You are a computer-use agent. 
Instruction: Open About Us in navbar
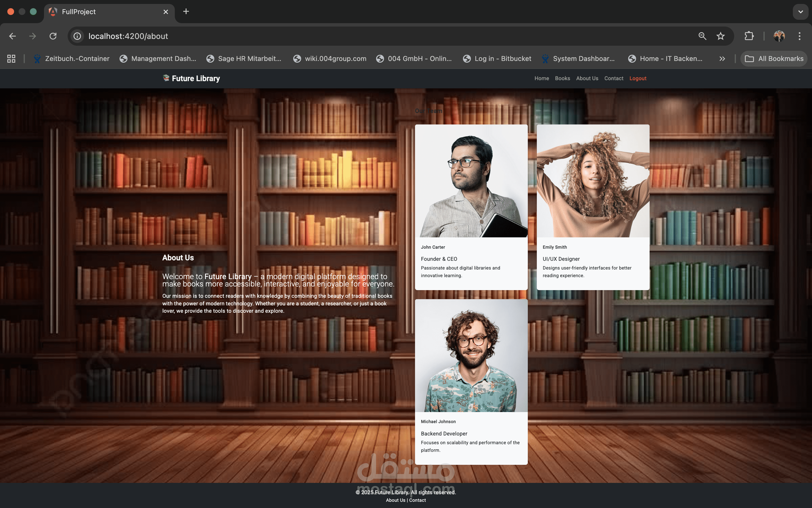587,78
